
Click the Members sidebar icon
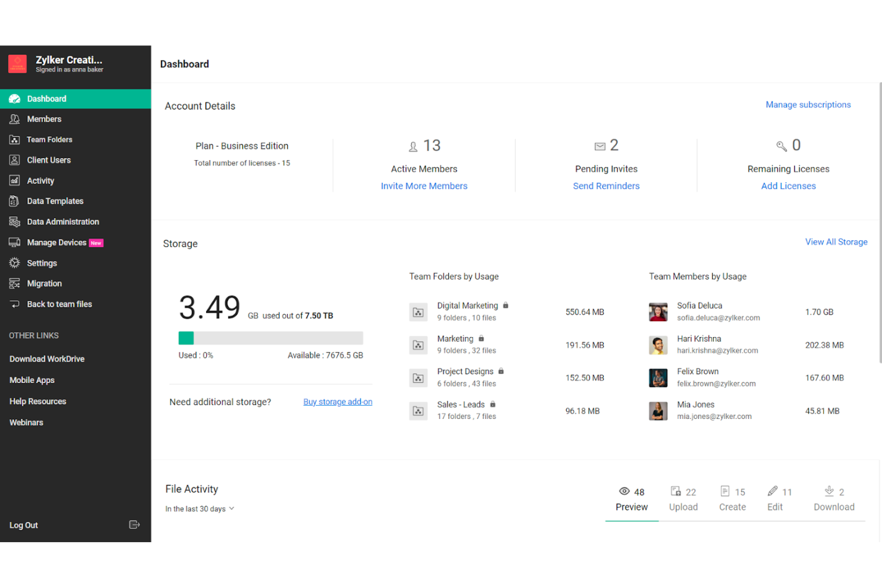15,119
